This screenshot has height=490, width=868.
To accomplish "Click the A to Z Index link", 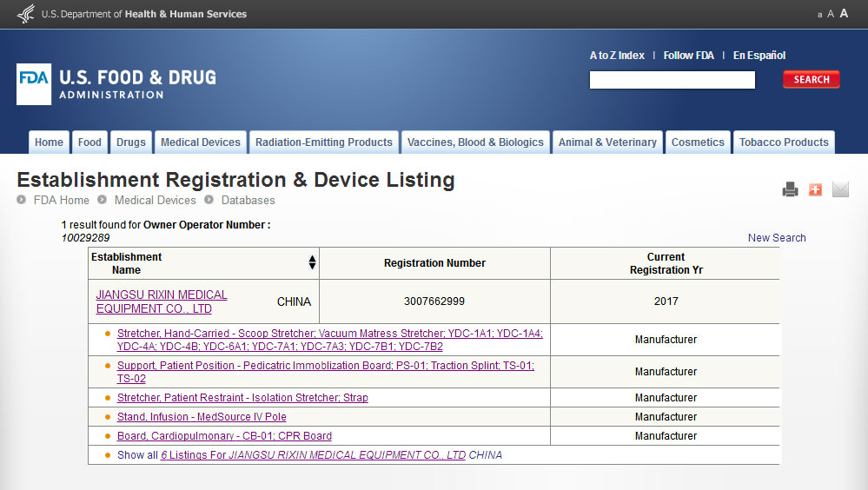I will [x=617, y=56].
